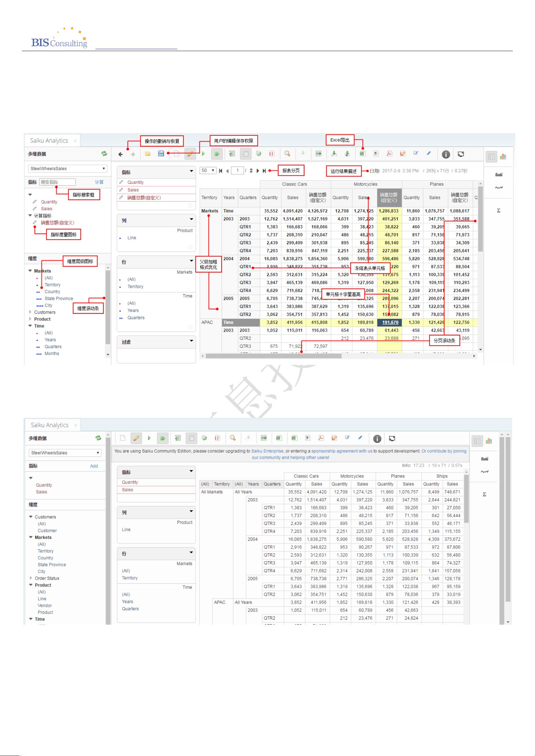535x756 pixels.
Task: Focus the 搜索指标 measure search field
Action: (57, 182)
